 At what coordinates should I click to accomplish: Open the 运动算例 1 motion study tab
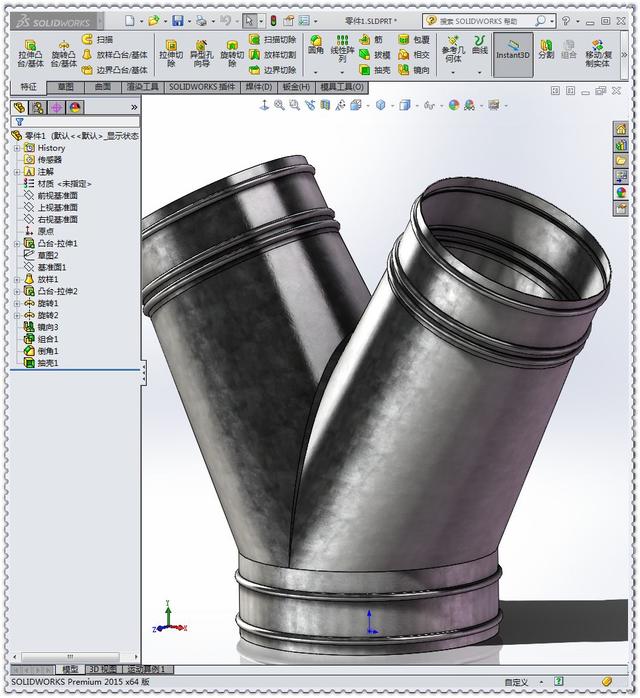coord(147,669)
